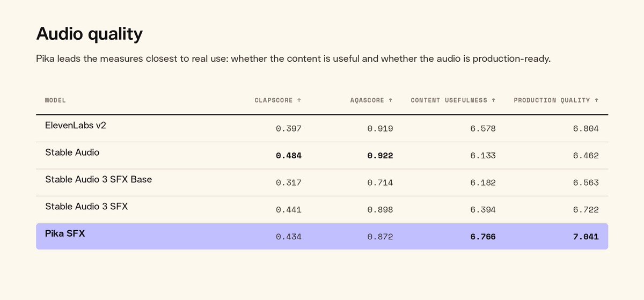Click the 6.394 content usefulness value
This screenshot has height=300, width=644.
(x=483, y=210)
